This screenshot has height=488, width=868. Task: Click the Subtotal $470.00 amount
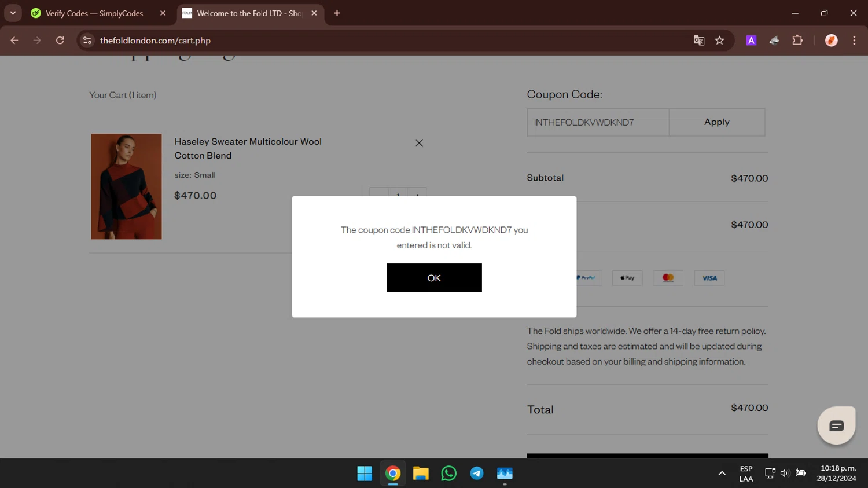pyautogui.click(x=749, y=178)
